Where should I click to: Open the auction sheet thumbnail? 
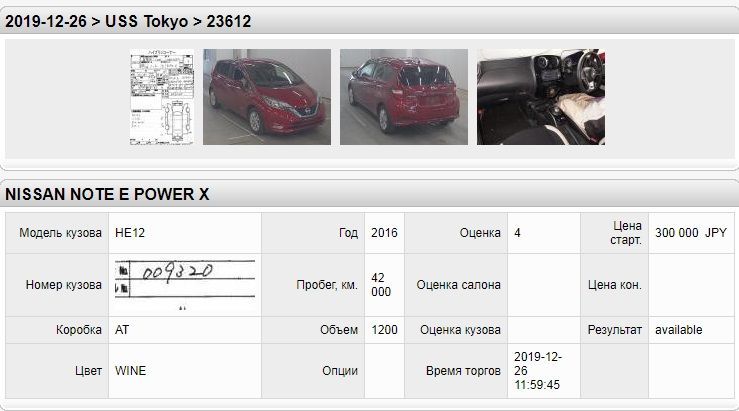coord(162,97)
